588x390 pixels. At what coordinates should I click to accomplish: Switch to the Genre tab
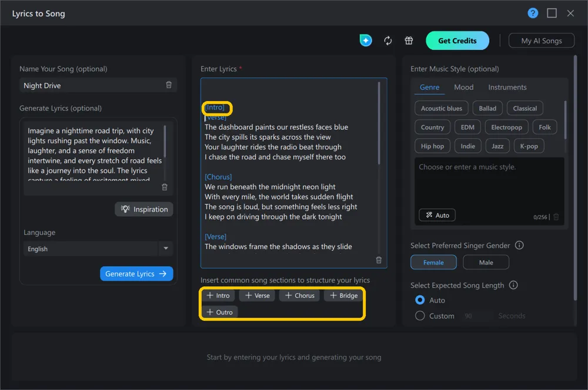click(429, 88)
